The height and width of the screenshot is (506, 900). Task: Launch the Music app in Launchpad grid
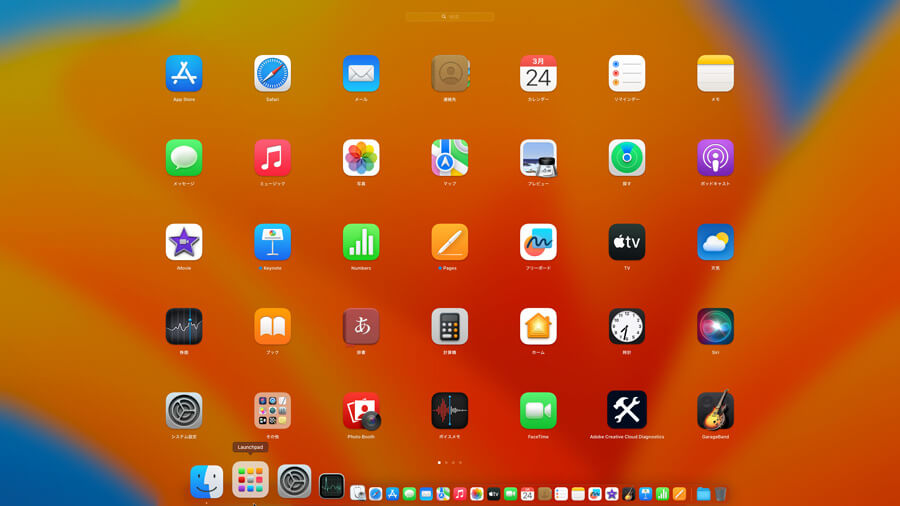(273, 158)
